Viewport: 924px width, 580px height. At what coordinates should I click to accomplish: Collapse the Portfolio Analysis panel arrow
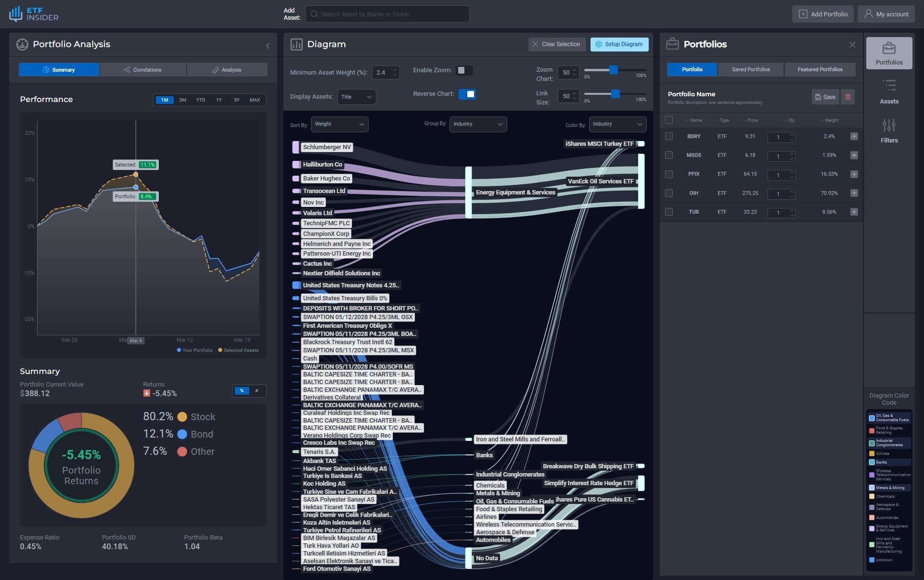[268, 46]
